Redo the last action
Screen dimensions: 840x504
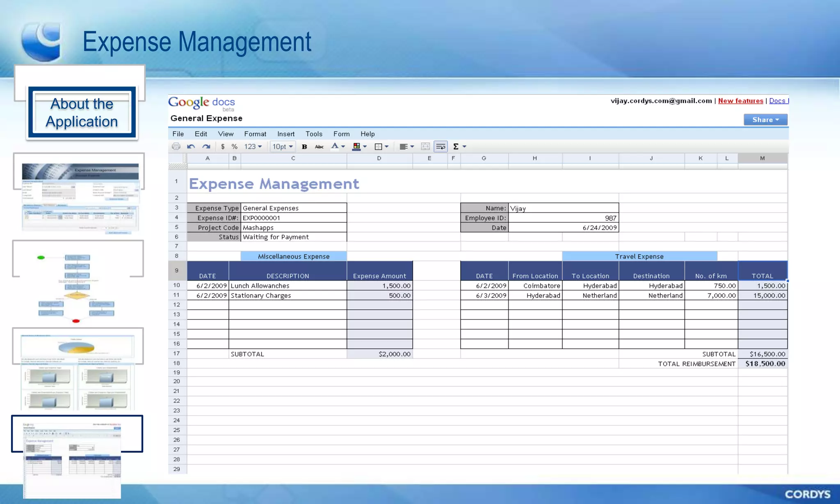tap(206, 146)
